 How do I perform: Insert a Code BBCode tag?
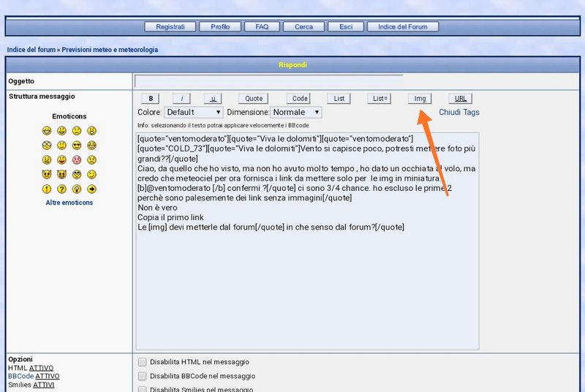point(299,99)
